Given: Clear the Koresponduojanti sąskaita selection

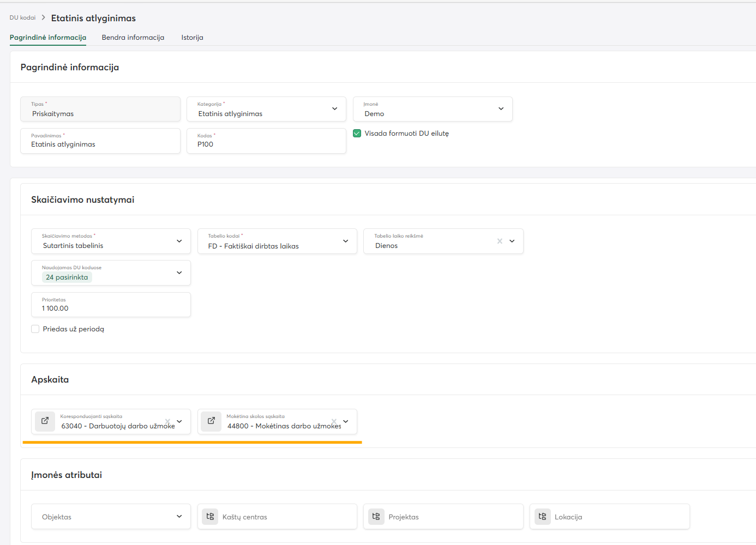Looking at the screenshot, I should (168, 421).
